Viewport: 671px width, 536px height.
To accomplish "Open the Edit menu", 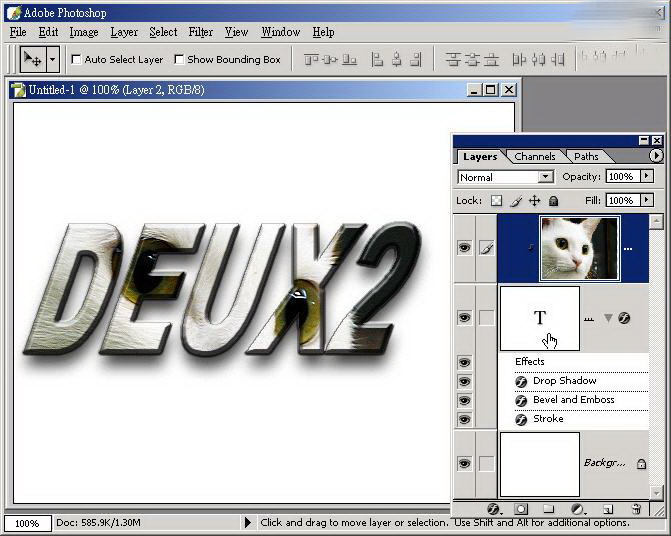I will 48,32.
